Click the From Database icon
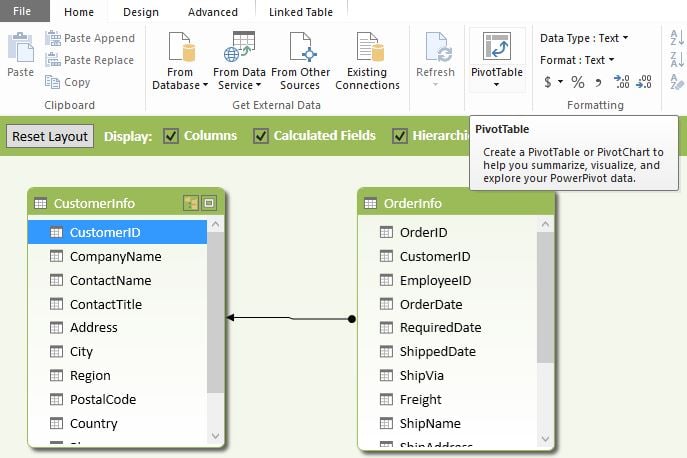687x458 pixels. [181, 48]
